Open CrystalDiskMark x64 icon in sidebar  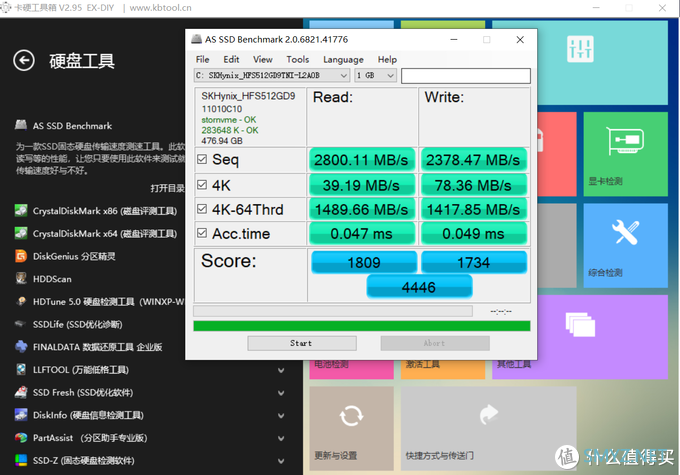(21, 233)
